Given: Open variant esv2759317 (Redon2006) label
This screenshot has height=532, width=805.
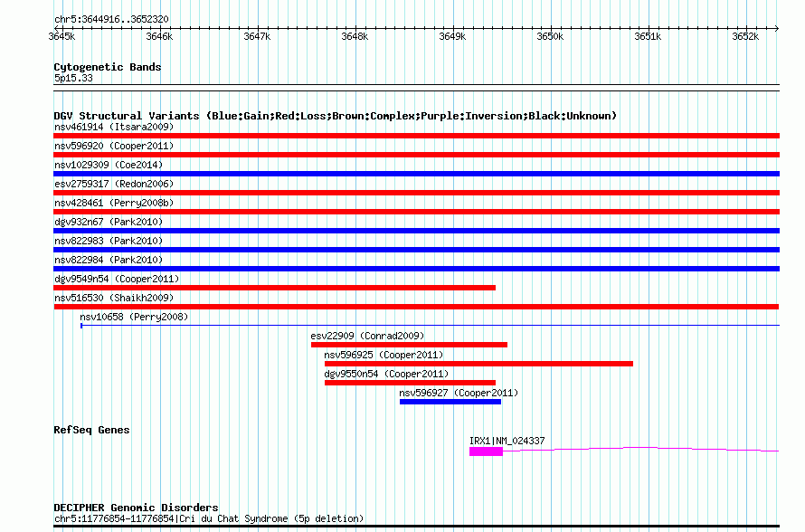Looking at the screenshot, I should (x=114, y=184).
